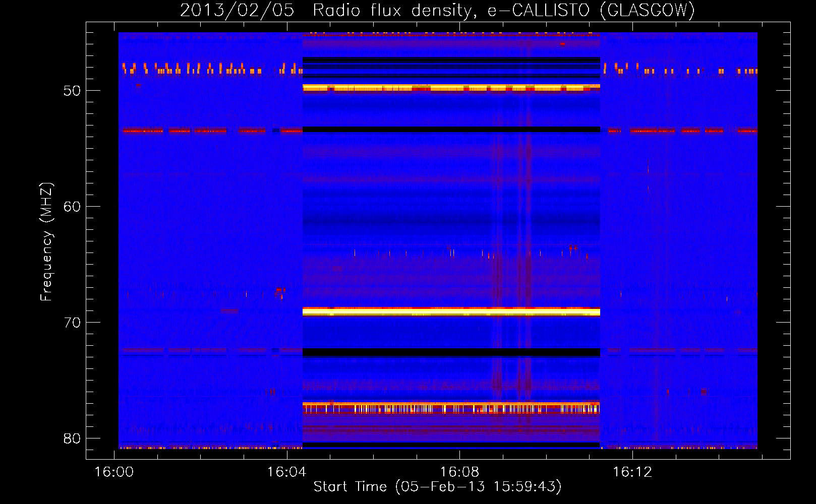Click the 'Frequency (MHZ)' axis label
The height and width of the screenshot is (504, 816).
(x=46, y=242)
